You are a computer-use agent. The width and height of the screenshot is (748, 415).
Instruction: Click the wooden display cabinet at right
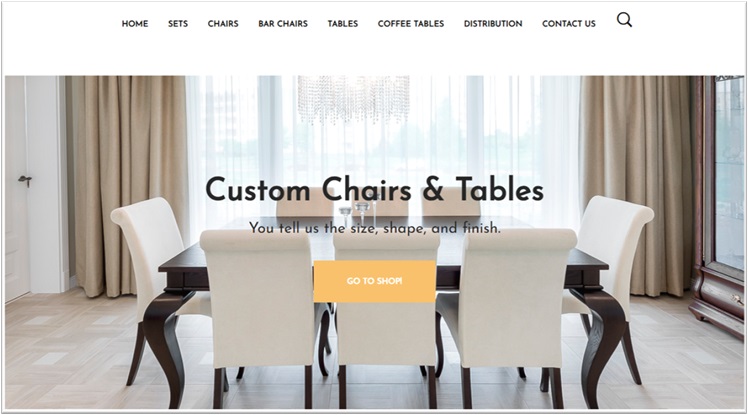pyautogui.click(x=717, y=205)
